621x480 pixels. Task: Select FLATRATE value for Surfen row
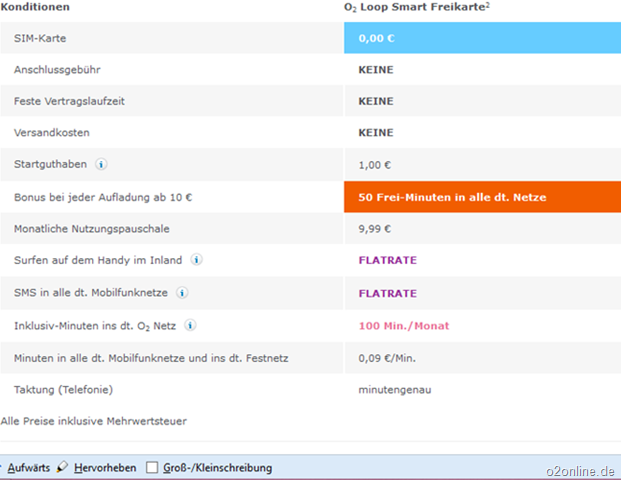click(x=388, y=260)
